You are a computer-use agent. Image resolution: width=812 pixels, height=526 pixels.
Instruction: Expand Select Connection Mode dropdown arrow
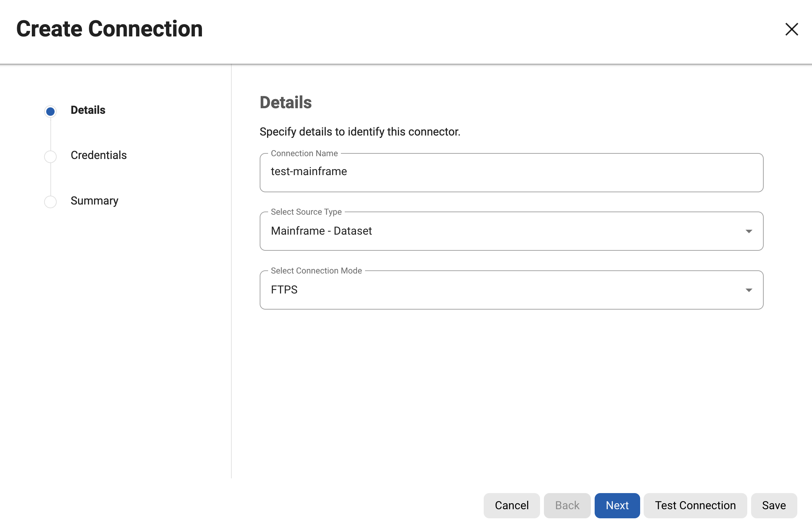pyautogui.click(x=749, y=290)
